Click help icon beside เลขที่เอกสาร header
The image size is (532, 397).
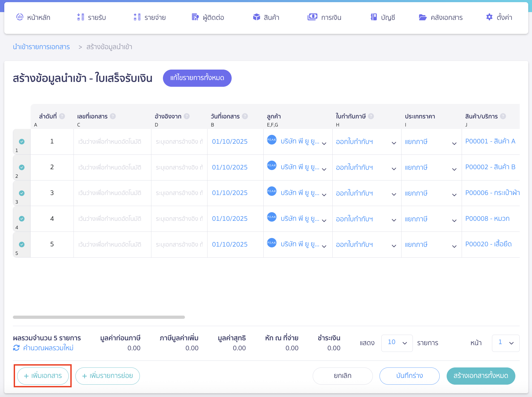coord(113,116)
